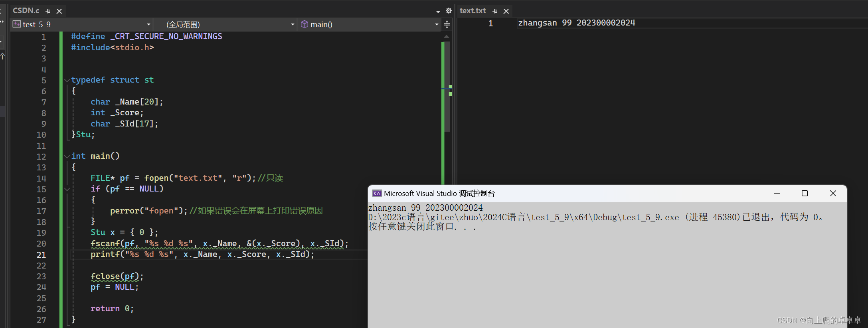This screenshot has height=328, width=868.
Task: Open the main() member dropdown
Action: [x=369, y=24]
